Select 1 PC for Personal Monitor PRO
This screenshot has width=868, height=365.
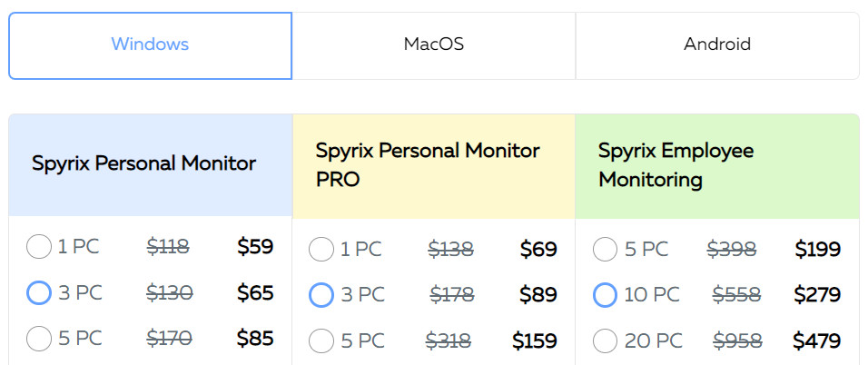click(321, 250)
